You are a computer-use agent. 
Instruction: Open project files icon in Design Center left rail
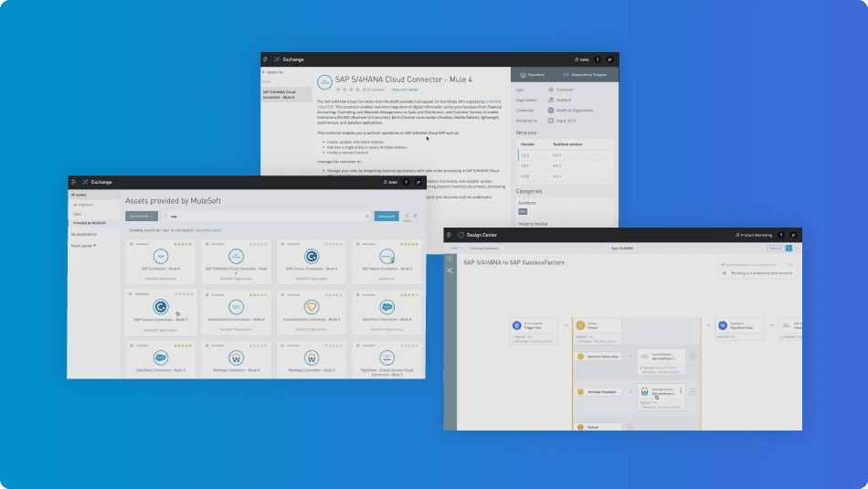click(x=450, y=260)
